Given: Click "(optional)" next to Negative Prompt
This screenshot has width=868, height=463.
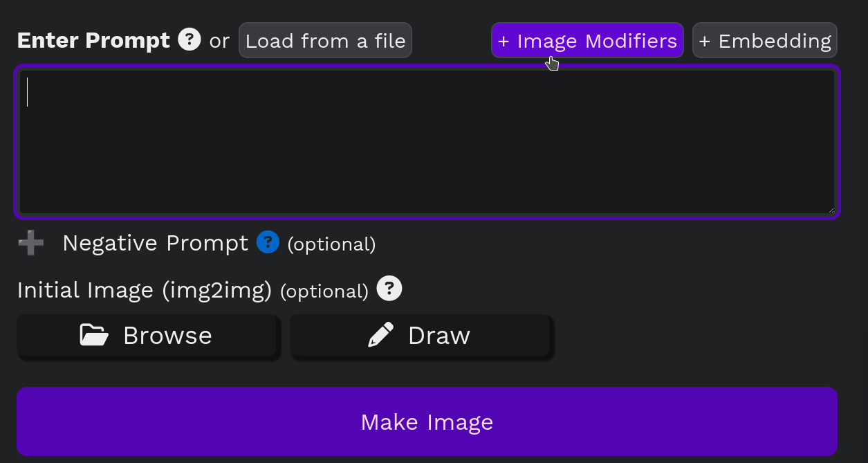Looking at the screenshot, I should click(x=331, y=244).
